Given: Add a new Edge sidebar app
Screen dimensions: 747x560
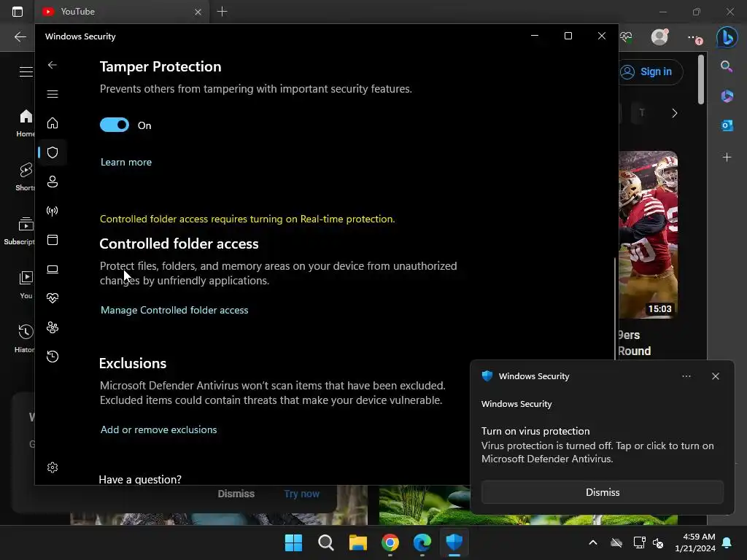Looking at the screenshot, I should pos(727,157).
